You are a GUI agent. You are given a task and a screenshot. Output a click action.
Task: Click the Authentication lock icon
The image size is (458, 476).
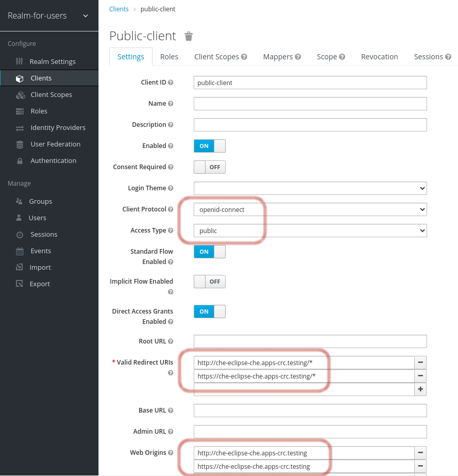pos(20,161)
